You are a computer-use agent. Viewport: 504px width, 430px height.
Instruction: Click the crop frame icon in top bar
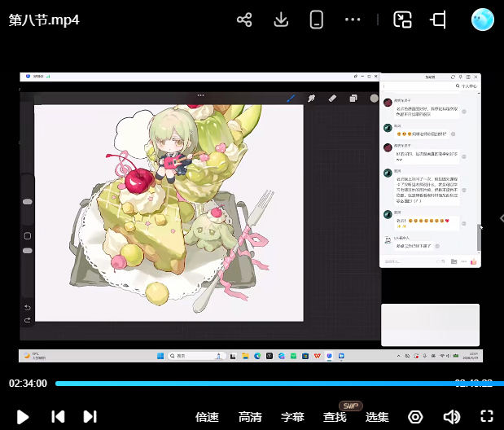click(x=439, y=20)
